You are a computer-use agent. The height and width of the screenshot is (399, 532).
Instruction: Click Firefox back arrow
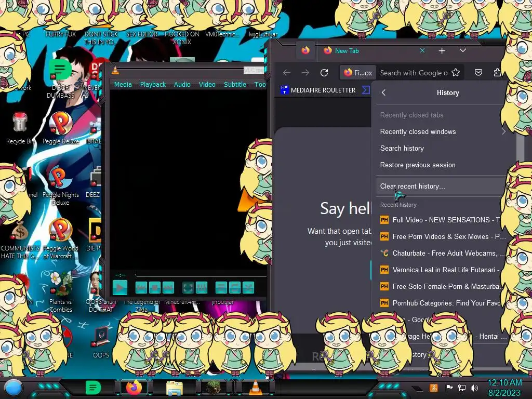(287, 73)
